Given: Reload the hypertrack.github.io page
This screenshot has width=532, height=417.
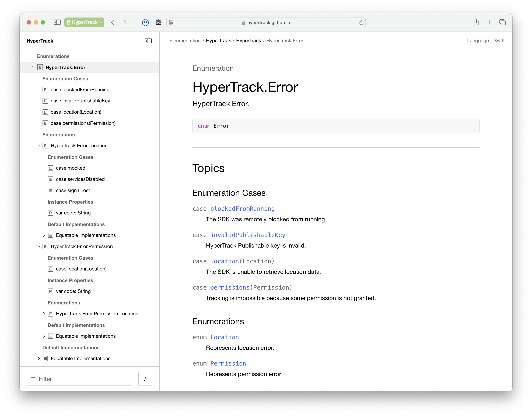Looking at the screenshot, I should coord(361,22).
